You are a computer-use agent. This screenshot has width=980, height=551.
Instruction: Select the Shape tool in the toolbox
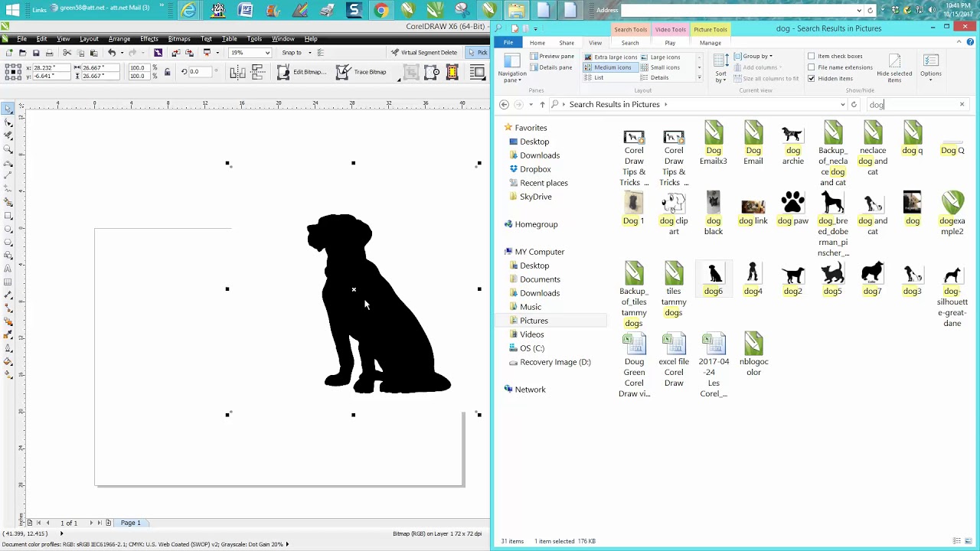tap(8, 122)
